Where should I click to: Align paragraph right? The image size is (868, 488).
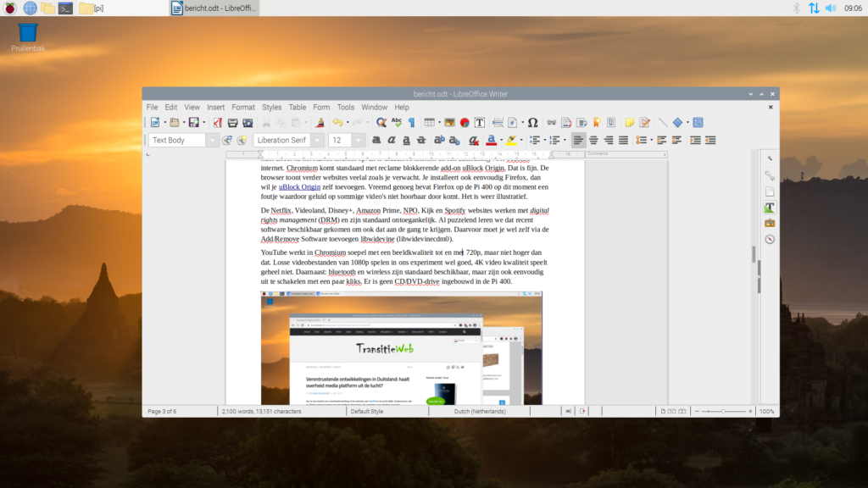(609, 140)
